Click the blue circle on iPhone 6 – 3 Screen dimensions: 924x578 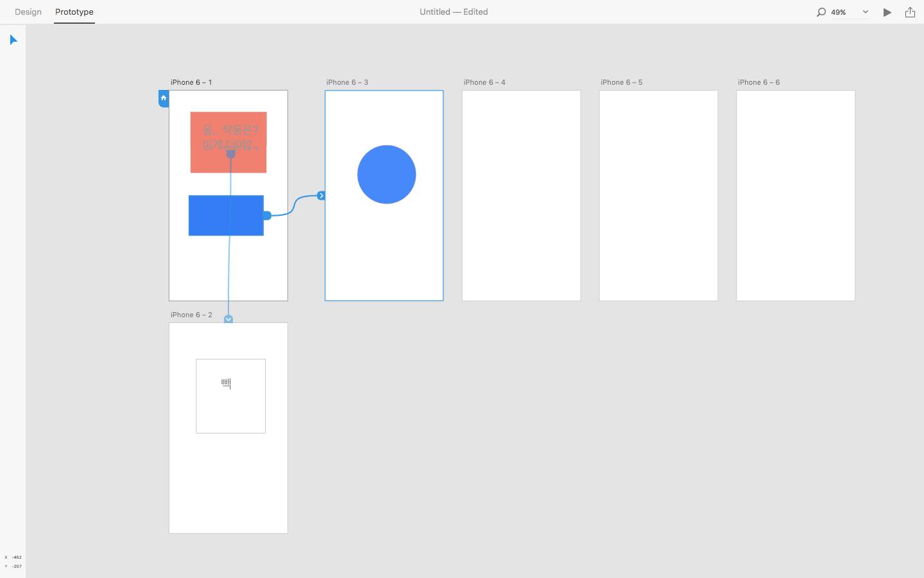tap(386, 175)
